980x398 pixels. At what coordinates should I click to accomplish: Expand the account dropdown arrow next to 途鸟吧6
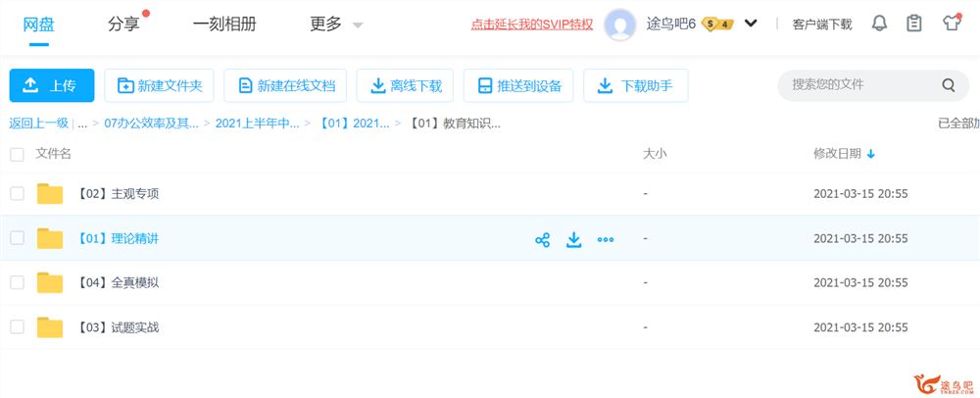point(751,24)
